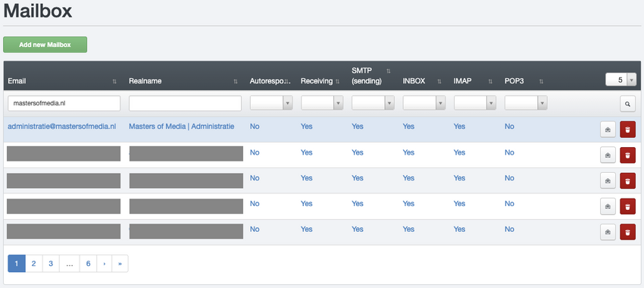Jump to page 6 in pagination
Viewport: 644px width, 288px height.
89,263
